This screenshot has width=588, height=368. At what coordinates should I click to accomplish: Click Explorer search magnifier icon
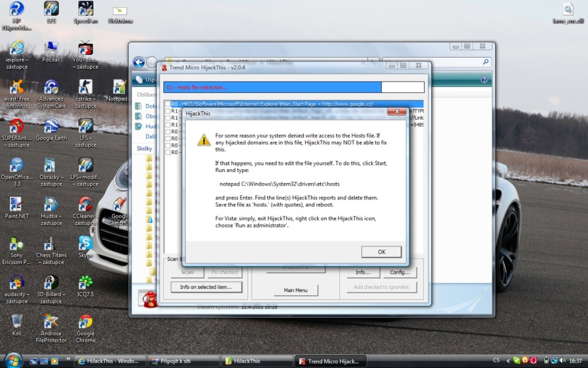pos(485,61)
